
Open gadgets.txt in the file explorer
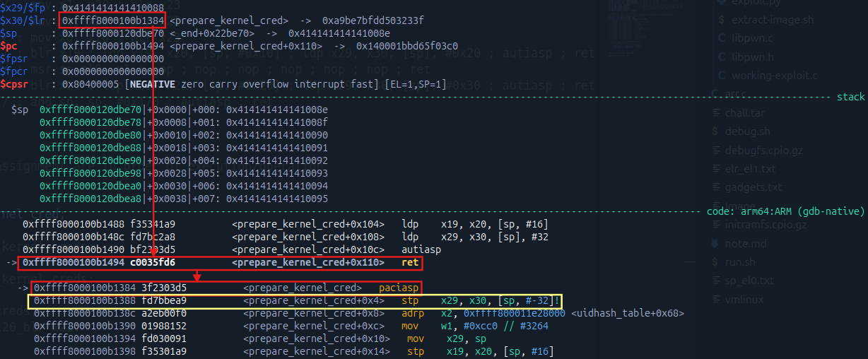(753, 187)
